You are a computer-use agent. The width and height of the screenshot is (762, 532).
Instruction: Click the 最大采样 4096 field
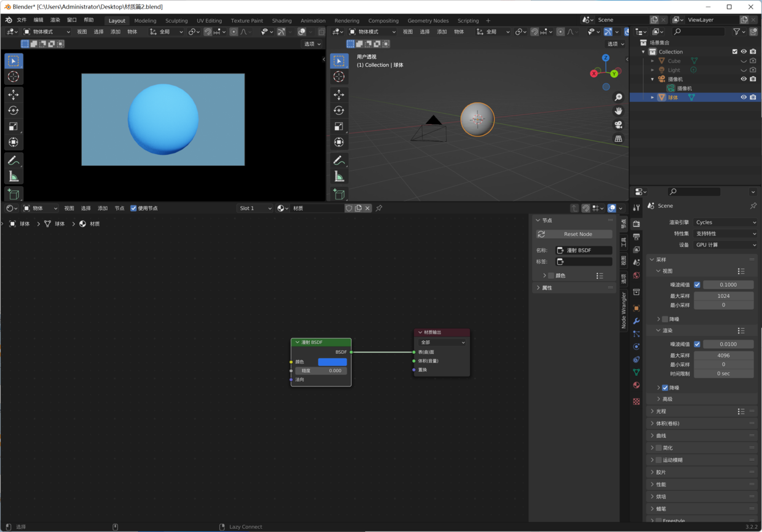point(724,355)
